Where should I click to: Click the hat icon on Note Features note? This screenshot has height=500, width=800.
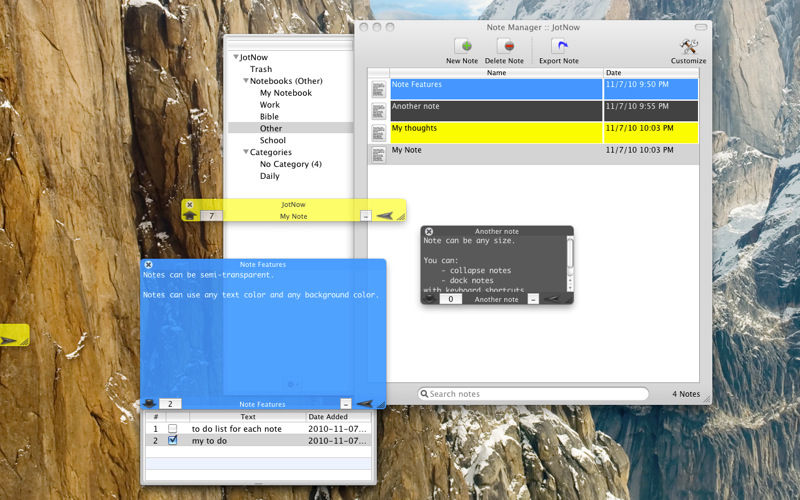click(x=149, y=404)
